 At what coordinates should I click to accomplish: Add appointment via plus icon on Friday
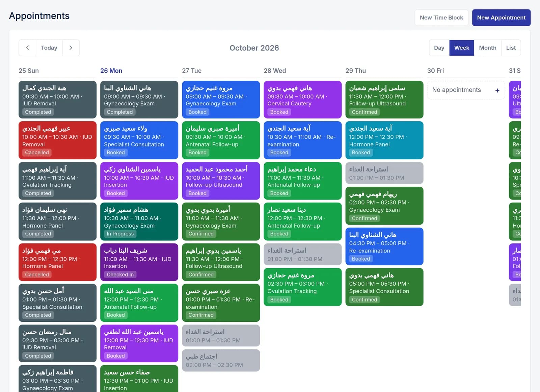click(497, 90)
